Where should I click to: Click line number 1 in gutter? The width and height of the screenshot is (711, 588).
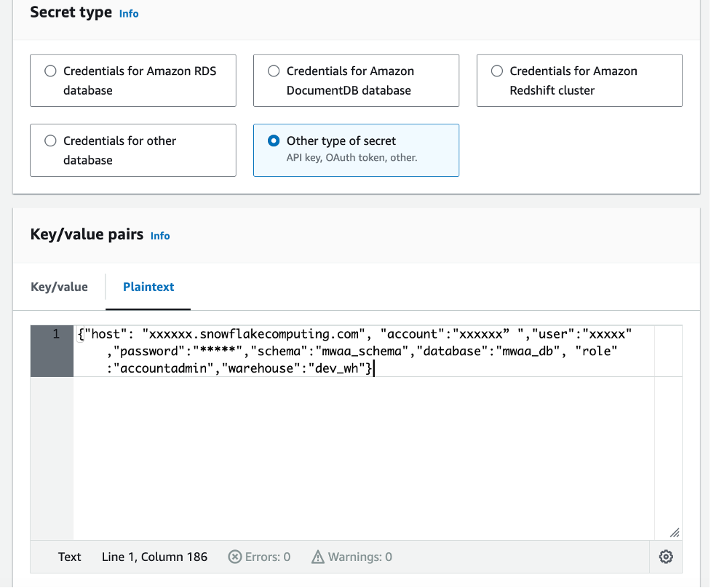[x=56, y=335]
